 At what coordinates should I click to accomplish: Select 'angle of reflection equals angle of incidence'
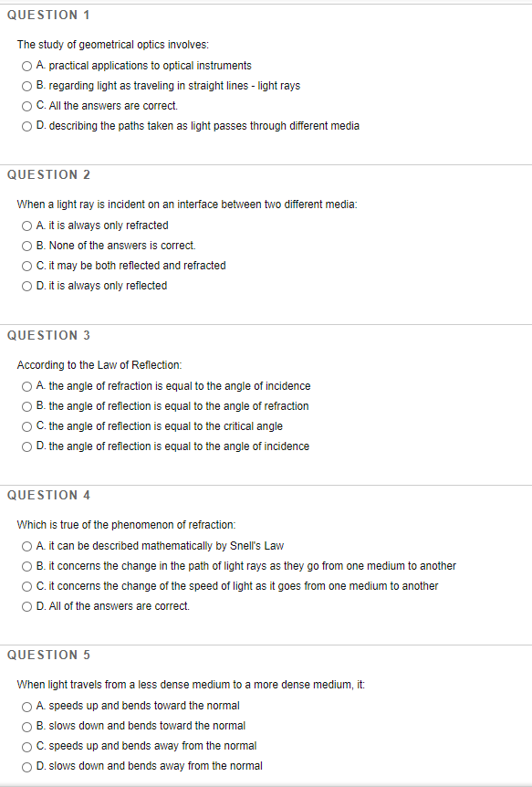click(x=26, y=446)
